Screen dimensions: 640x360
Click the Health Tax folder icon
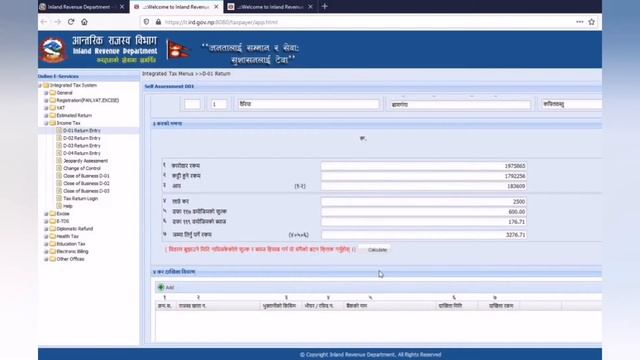coord(53,236)
